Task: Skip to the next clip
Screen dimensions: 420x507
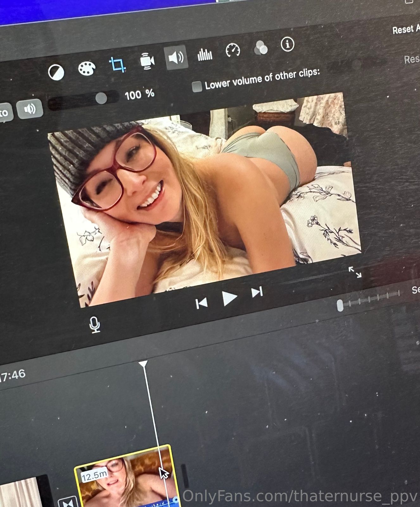Action: click(x=257, y=292)
